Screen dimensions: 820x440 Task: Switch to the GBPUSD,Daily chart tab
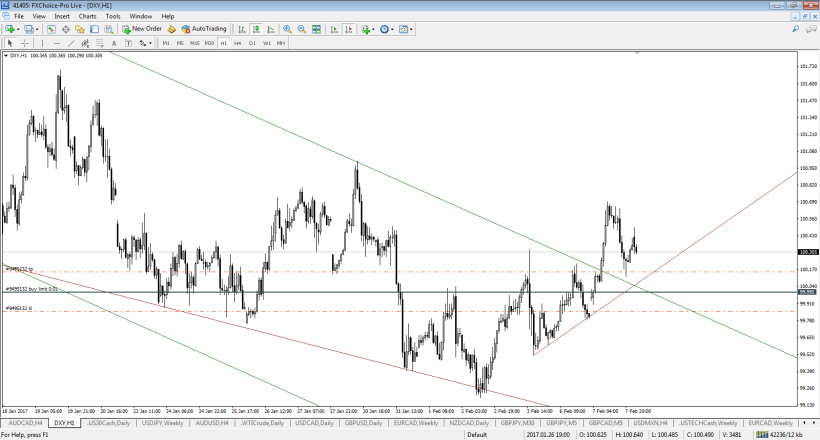tap(363, 423)
